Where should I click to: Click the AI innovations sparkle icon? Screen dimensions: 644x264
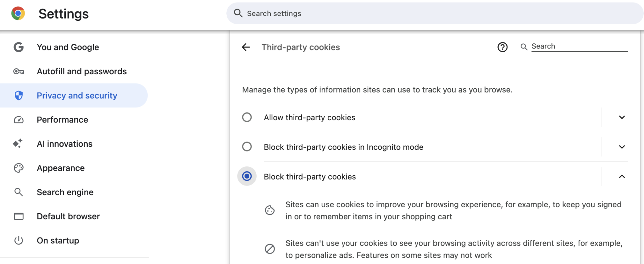[x=18, y=144]
